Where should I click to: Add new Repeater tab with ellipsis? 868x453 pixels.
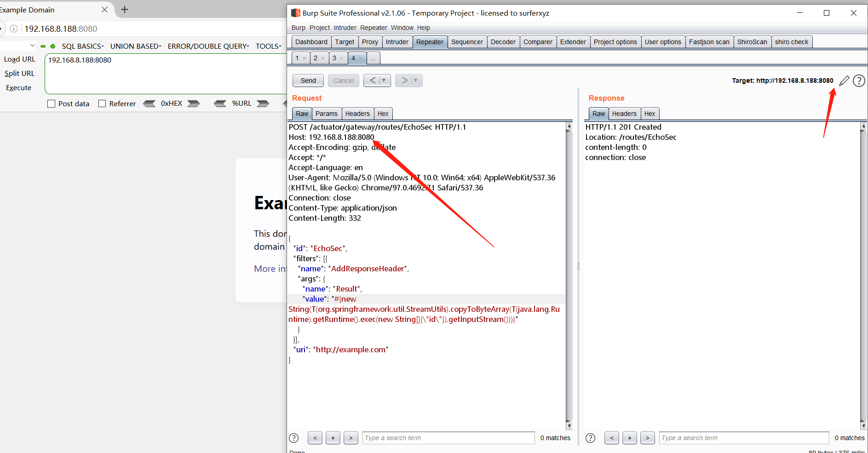[373, 58]
